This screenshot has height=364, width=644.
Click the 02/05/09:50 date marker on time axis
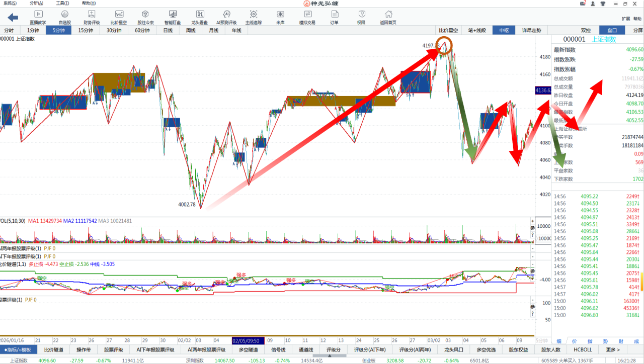click(x=248, y=340)
